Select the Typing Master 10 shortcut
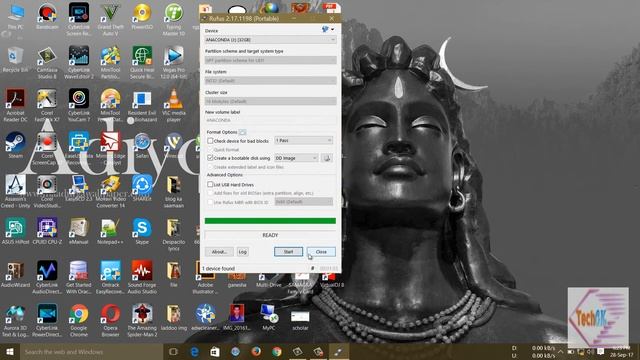The width and height of the screenshot is (640, 360). point(173,20)
